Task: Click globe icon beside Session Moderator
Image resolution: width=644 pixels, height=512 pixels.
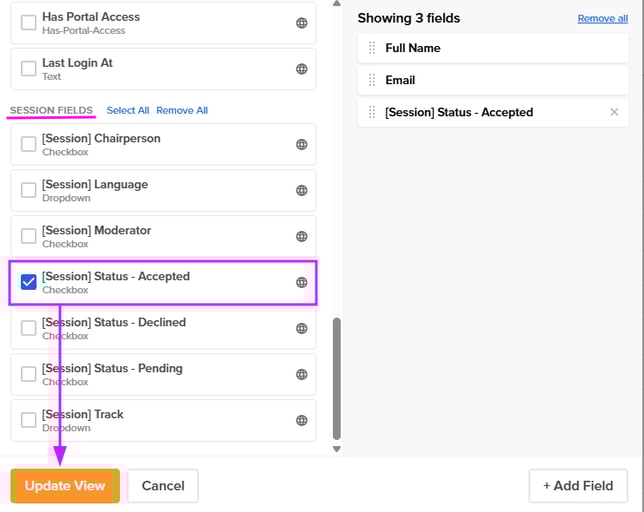Action: point(301,237)
